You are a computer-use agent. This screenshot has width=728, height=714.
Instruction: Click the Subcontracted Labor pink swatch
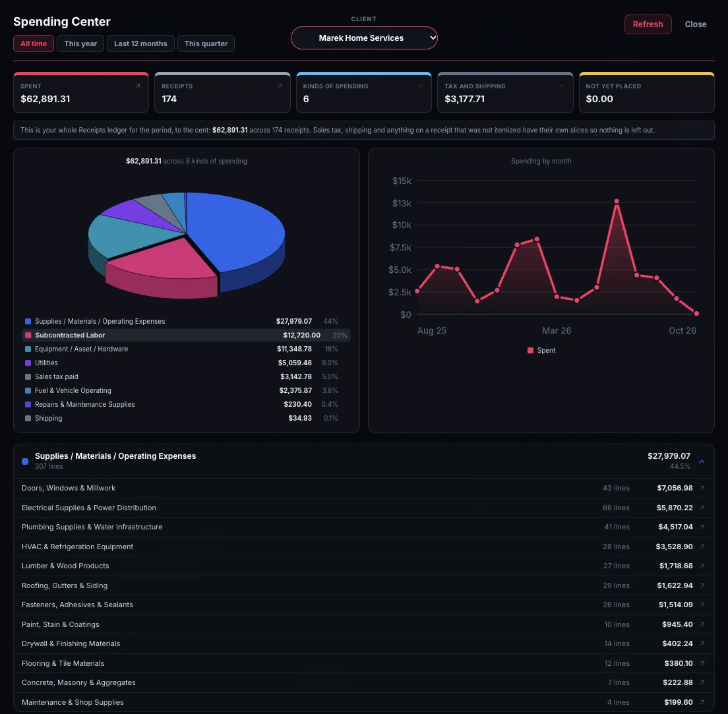[x=28, y=335]
